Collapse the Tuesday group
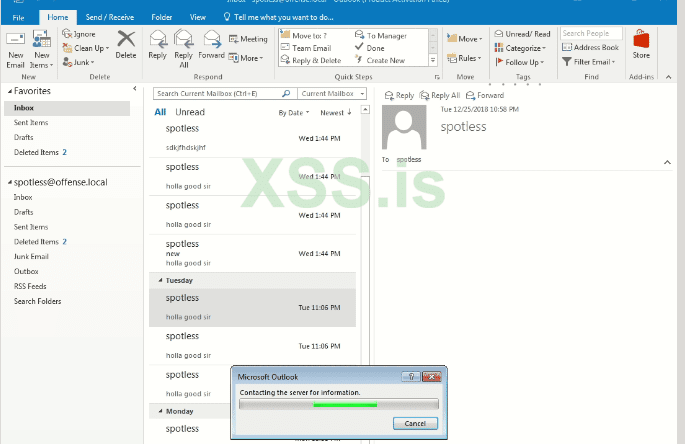This screenshot has width=685, height=444. click(160, 280)
